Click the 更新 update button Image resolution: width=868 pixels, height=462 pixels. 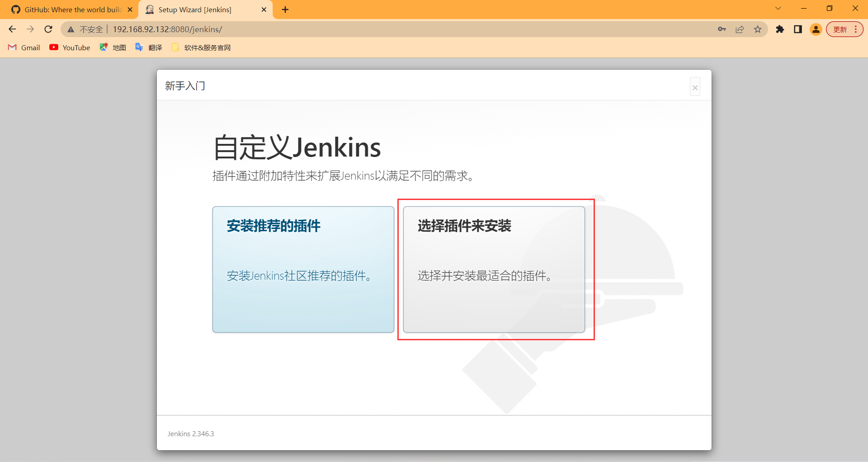[x=844, y=29]
